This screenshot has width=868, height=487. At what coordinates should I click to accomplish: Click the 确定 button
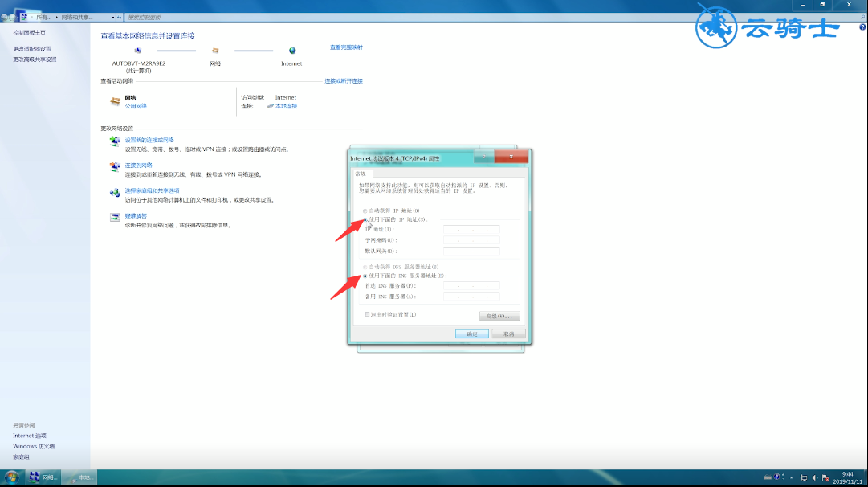click(x=471, y=334)
